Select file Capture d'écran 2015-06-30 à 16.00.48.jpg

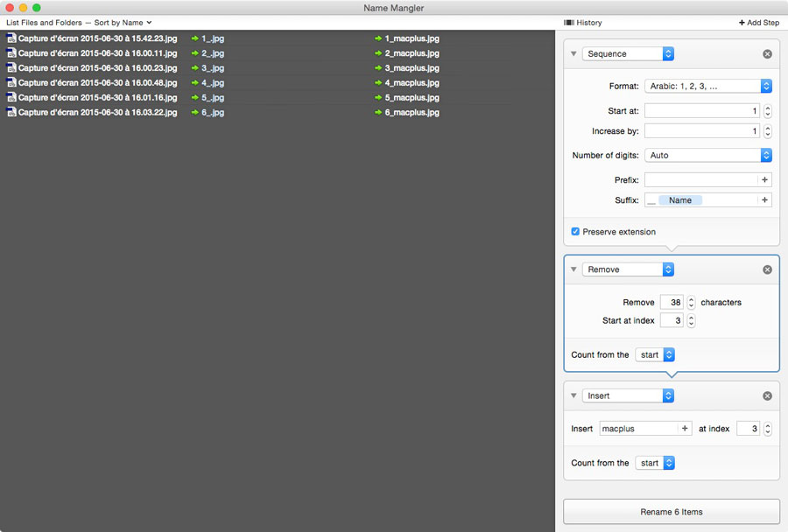coord(97,83)
